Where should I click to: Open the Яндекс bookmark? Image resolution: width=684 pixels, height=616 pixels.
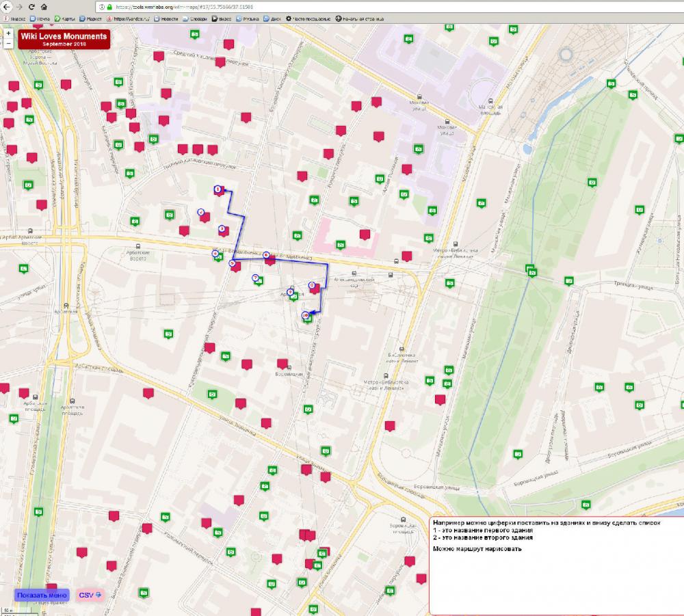pos(14,18)
